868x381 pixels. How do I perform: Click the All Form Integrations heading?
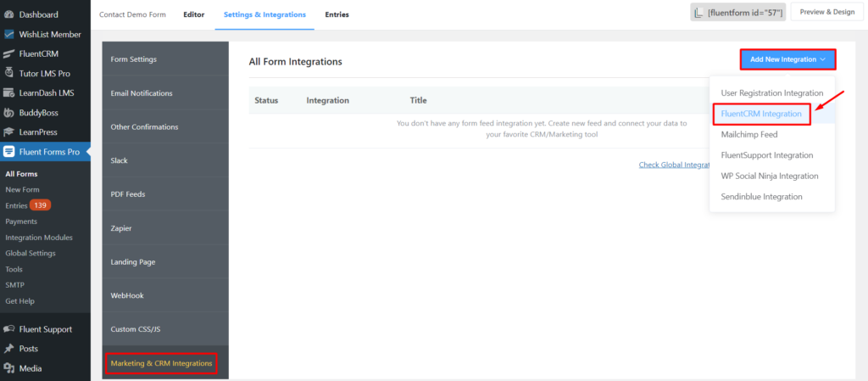click(296, 61)
